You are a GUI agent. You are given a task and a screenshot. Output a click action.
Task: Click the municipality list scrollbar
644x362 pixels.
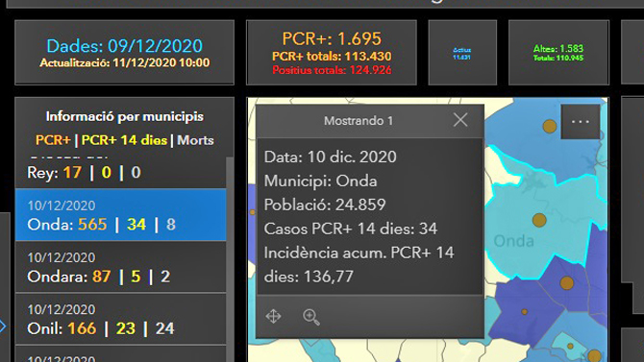pyautogui.click(x=230, y=258)
